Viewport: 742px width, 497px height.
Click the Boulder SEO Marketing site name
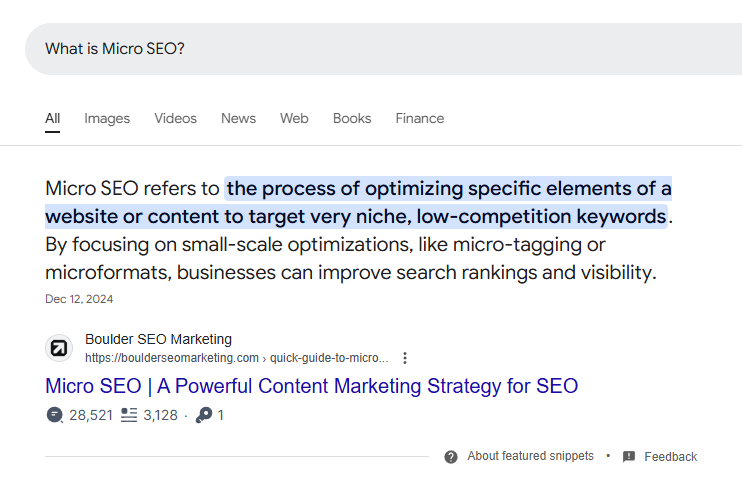point(159,339)
